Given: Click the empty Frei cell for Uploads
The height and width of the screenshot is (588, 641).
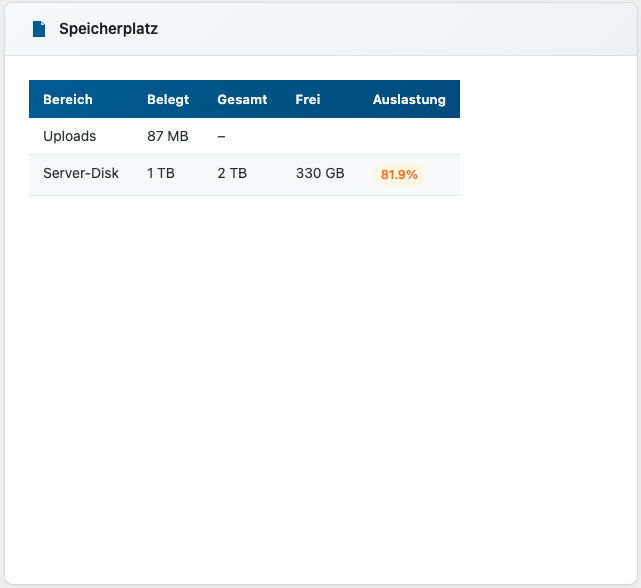Looking at the screenshot, I should 320,136.
